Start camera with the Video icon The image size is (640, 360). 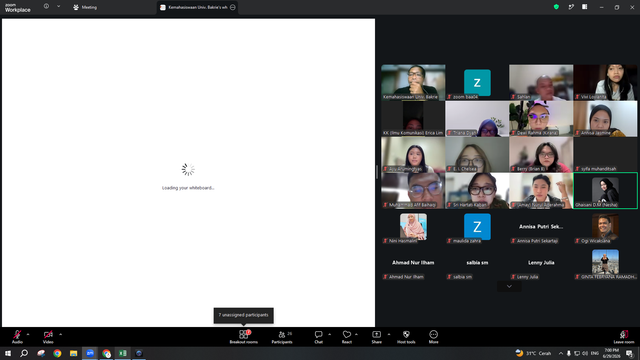coord(48,335)
